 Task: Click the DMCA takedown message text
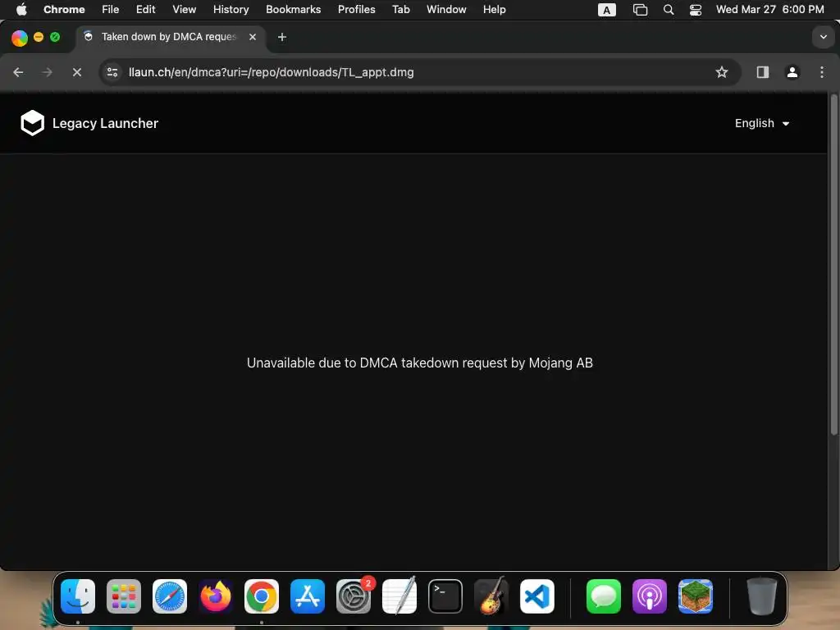point(420,363)
